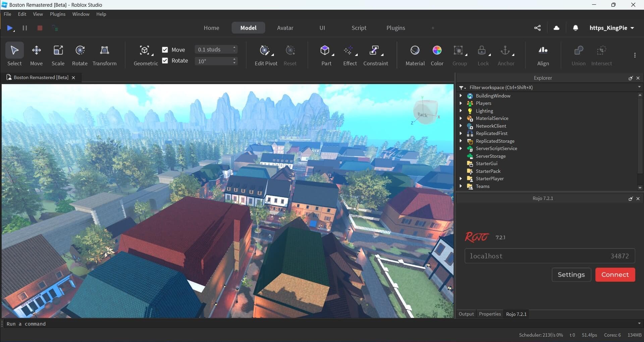
Task: Expand the Lighting service
Action: click(461, 111)
